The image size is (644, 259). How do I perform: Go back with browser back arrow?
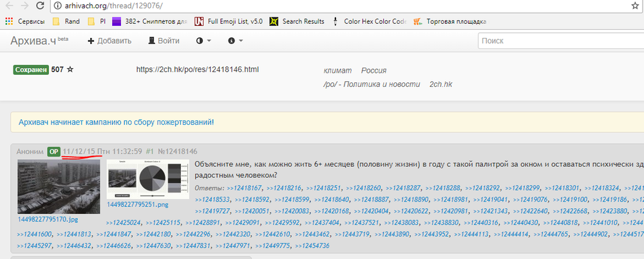click(x=9, y=6)
